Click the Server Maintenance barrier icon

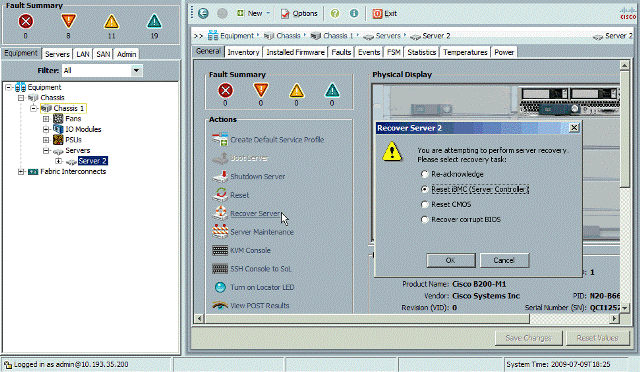pyautogui.click(x=220, y=232)
